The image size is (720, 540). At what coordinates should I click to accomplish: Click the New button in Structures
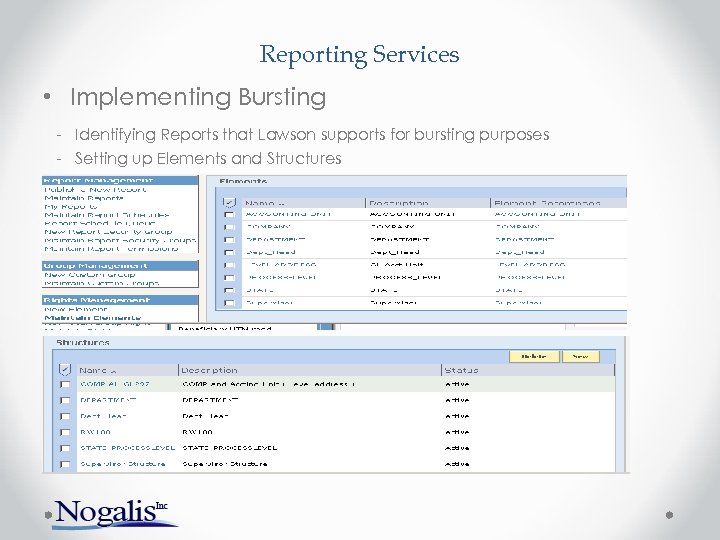tap(581, 357)
